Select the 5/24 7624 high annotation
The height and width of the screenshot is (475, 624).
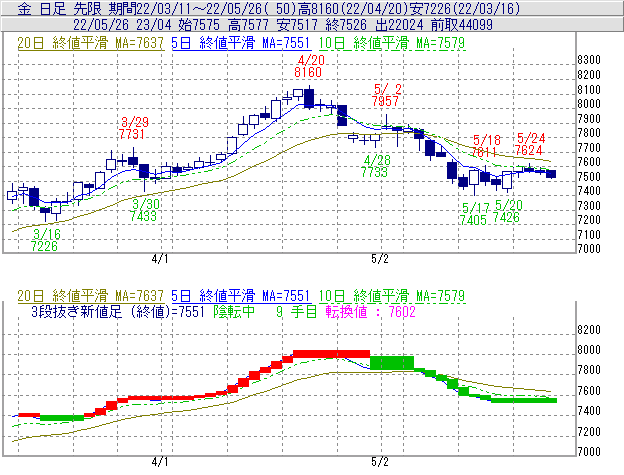[529, 144]
